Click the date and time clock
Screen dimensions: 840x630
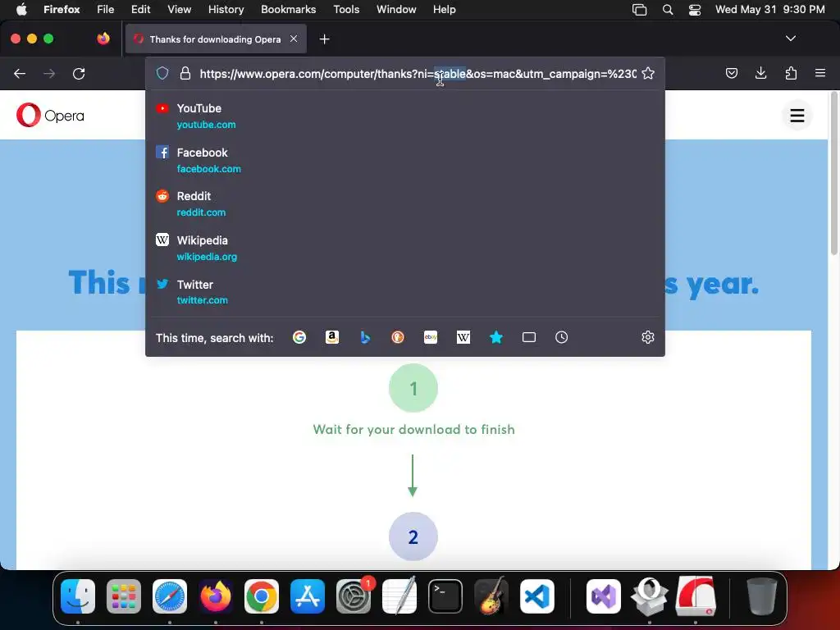[769, 9]
